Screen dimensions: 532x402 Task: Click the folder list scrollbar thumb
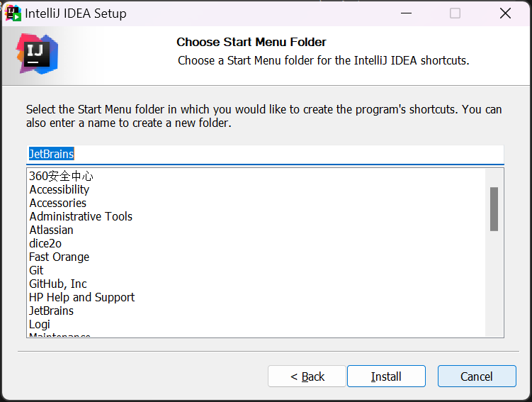[494, 208]
